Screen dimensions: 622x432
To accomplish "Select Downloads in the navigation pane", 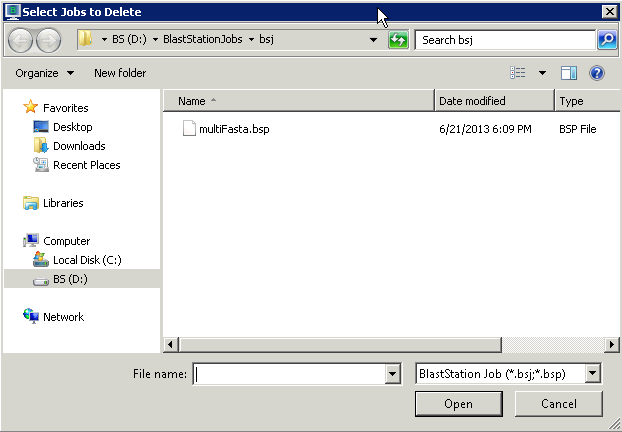I will pyautogui.click(x=79, y=146).
